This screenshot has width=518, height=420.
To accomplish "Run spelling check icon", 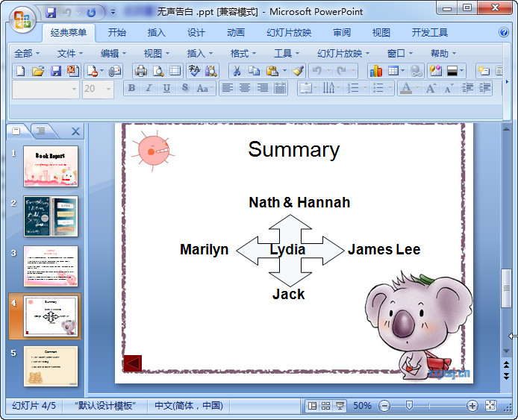I will tap(194, 71).
